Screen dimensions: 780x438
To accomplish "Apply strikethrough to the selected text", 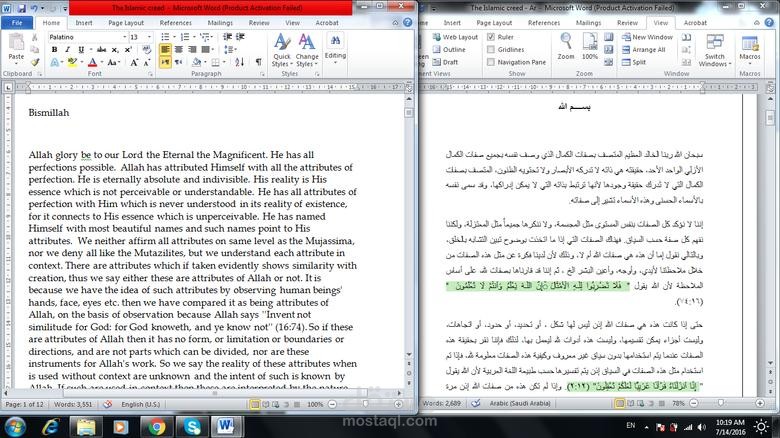I will [101, 49].
